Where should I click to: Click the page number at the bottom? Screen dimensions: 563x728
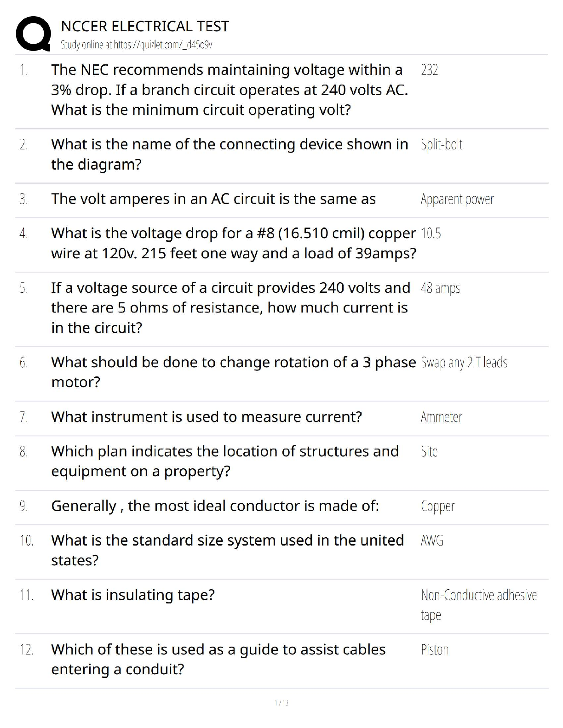coord(281,703)
